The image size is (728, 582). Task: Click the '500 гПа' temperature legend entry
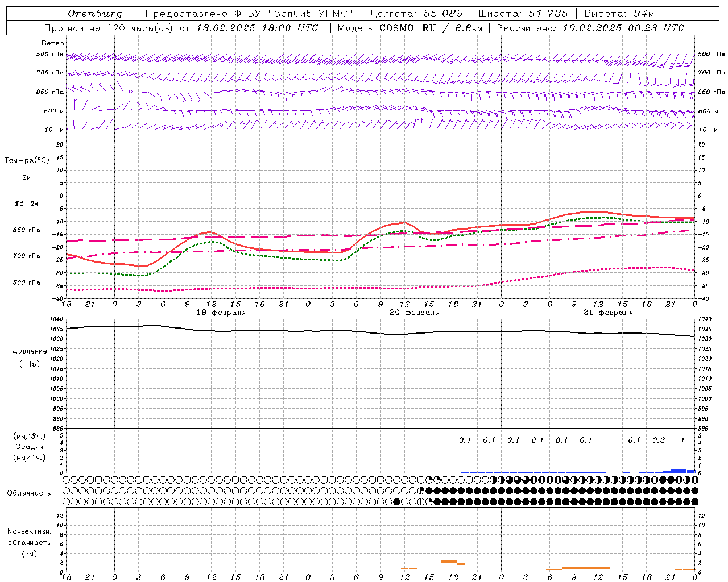point(26,282)
